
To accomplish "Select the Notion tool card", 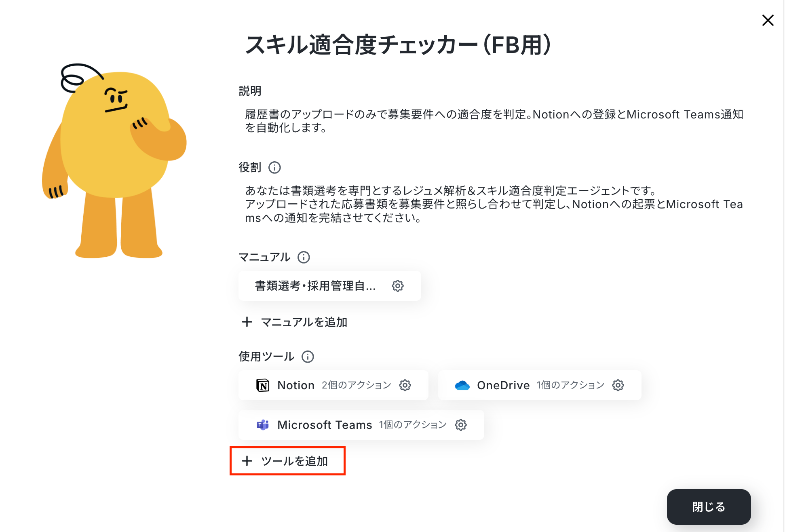I will (x=333, y=385).
